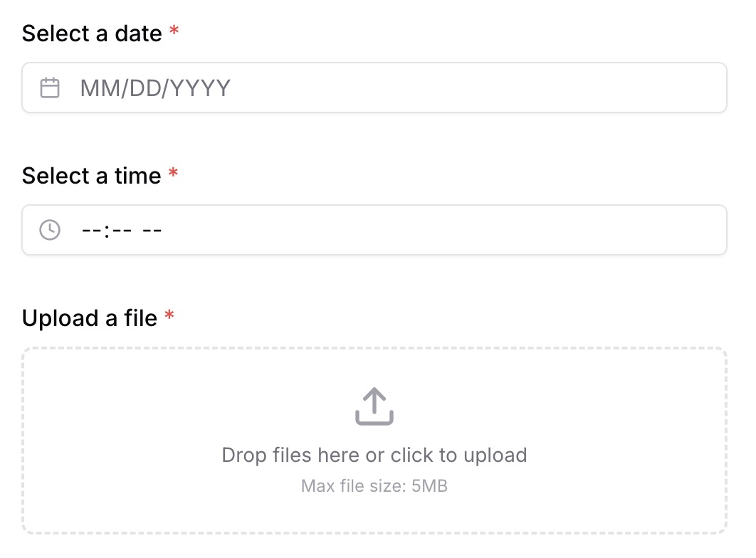The width and height of the screenshot is (756, 558).
Task: Focus the MM/DD/YYYY date input
Action: pyautogui.click(x=399, y=88)
